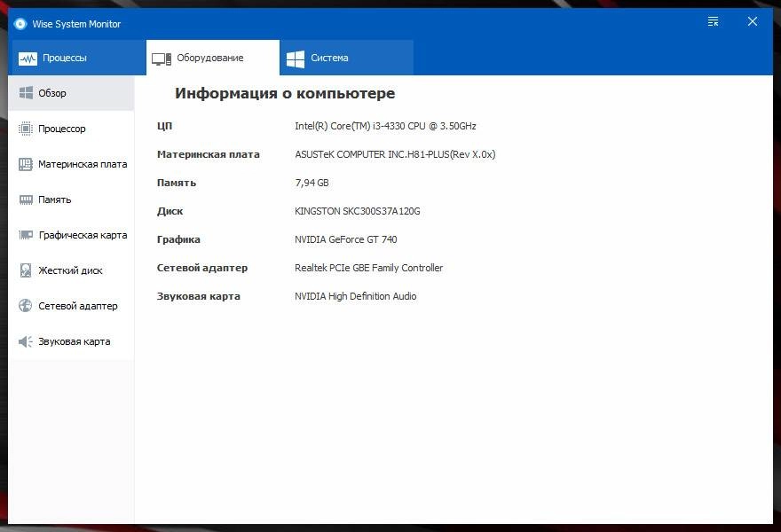Switch to the Система tab
Viewport: 781px width, 532px height.
pos(347,58)
